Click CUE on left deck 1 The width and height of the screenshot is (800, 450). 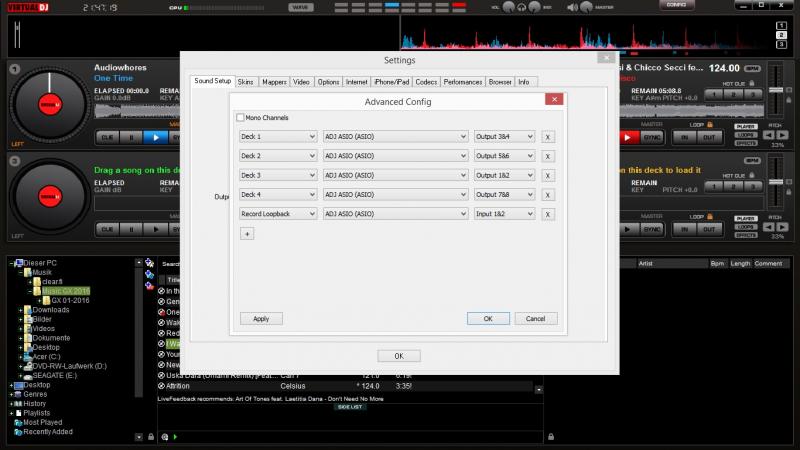tap(107, 137)
